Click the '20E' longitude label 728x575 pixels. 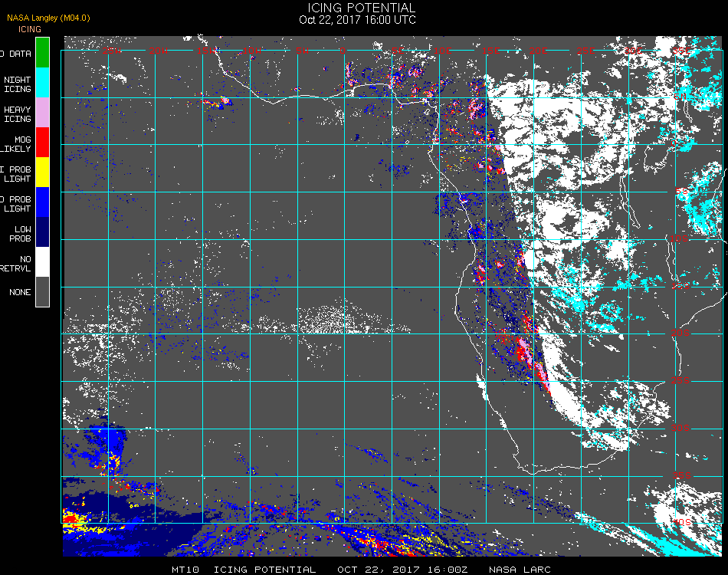[x=538, y=50]
